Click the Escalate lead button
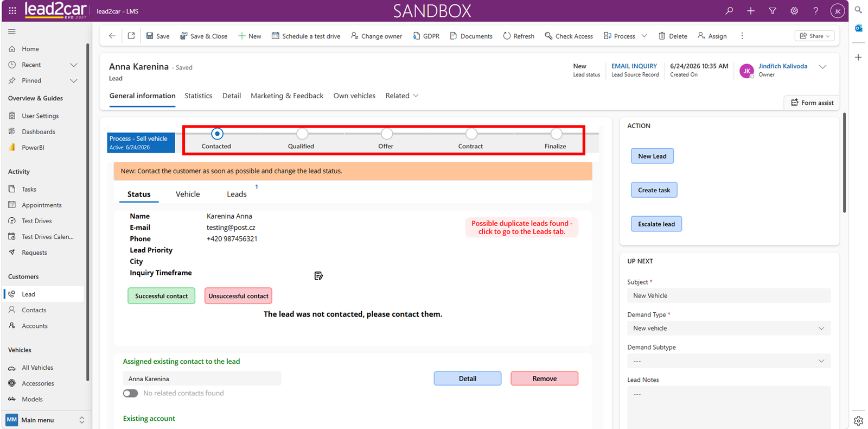868x429 pixels. [x=656, y=224]
